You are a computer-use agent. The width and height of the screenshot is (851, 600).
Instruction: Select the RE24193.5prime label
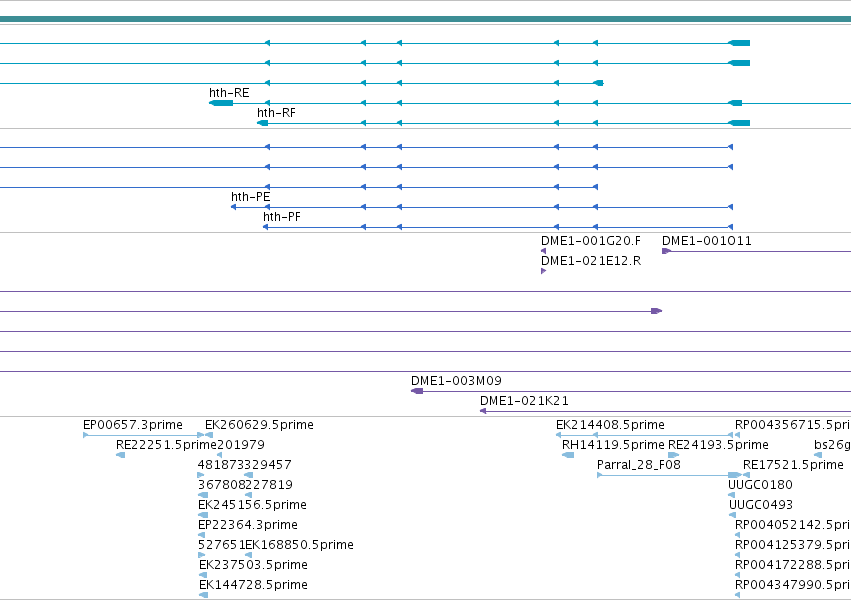(718, 445)
